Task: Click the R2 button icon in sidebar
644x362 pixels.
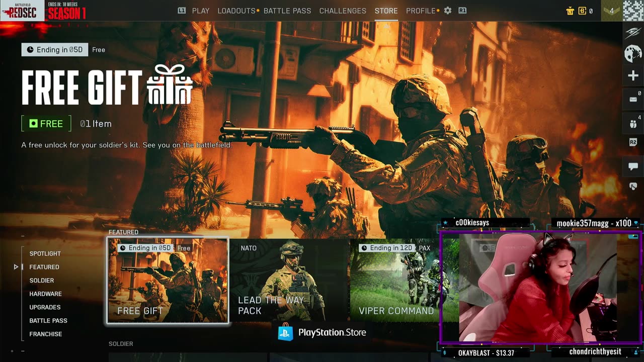Action: tap(633, 143)
